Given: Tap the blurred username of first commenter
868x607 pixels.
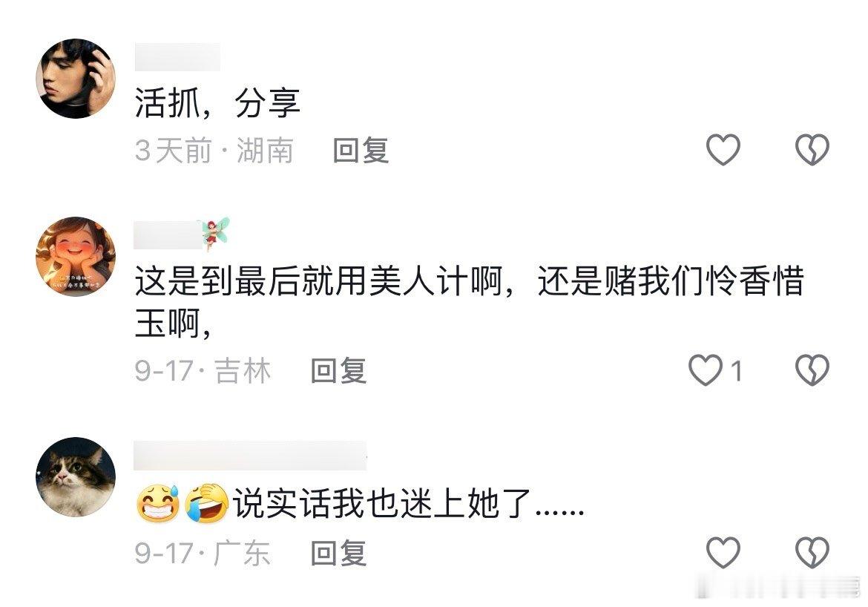Looking at the screenshot, I should (x=177, y=57).
